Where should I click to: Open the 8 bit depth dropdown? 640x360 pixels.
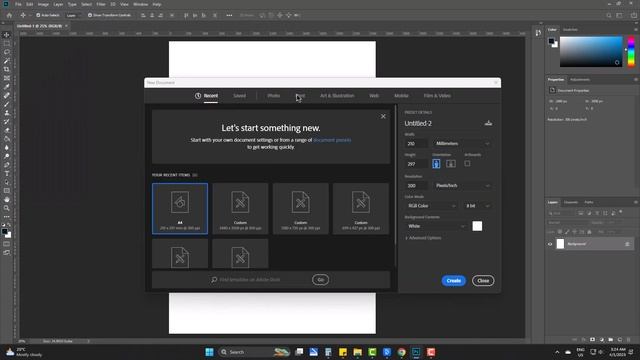477,206
